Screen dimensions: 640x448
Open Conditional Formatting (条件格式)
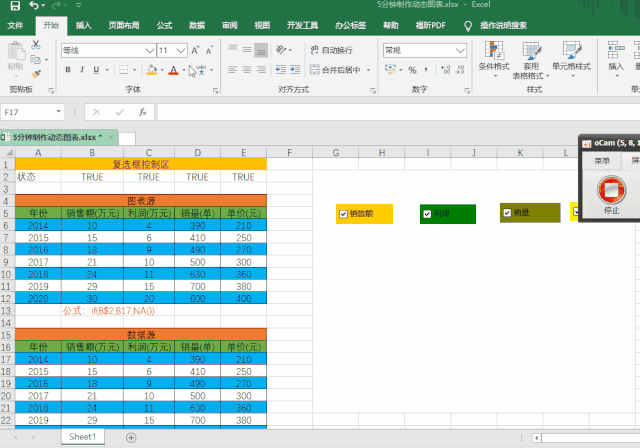pos(494,59)
